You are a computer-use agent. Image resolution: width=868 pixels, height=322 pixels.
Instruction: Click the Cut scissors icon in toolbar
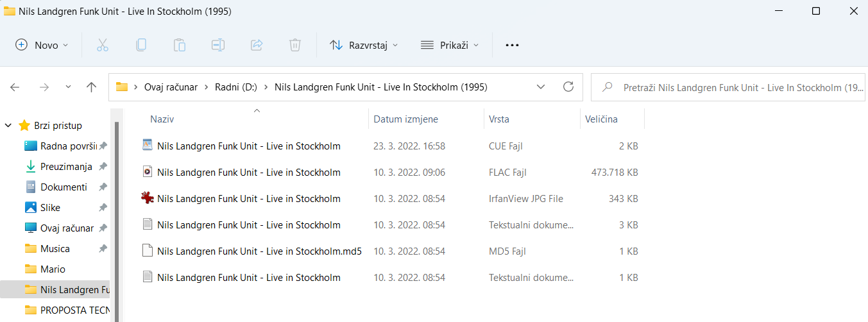[x=103, y=45]
